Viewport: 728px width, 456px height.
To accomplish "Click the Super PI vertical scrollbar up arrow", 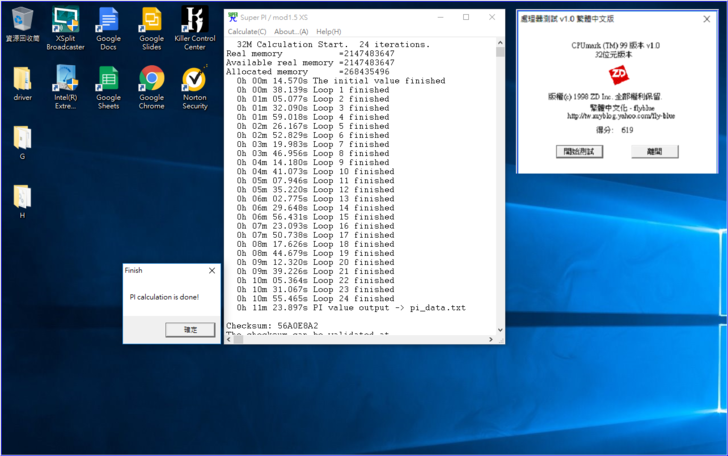I will click(500, 42).
